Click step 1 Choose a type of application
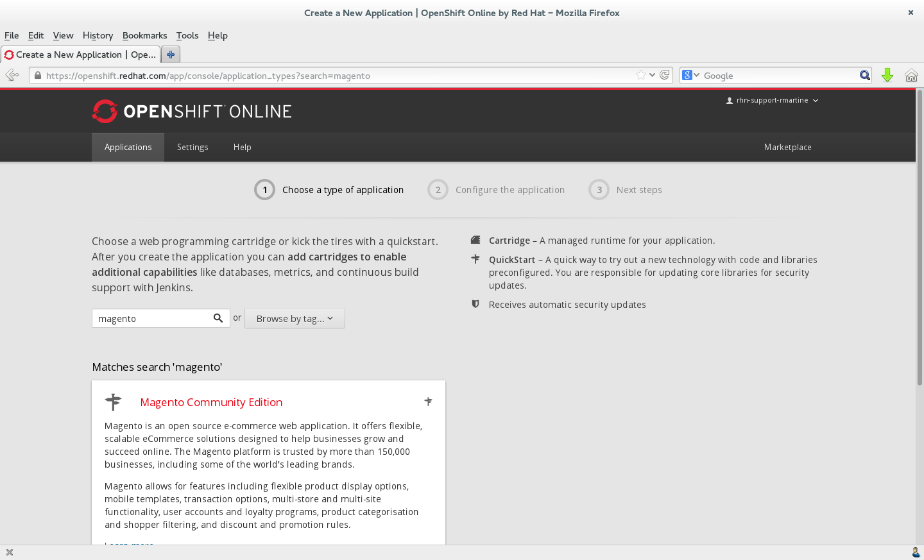 329,190
